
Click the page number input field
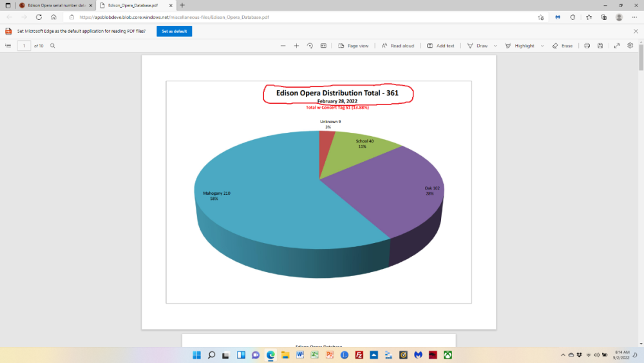click(24, 46)
